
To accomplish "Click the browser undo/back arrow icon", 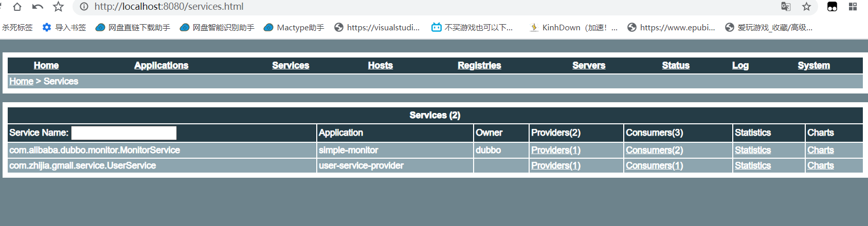I will [38, 7].
